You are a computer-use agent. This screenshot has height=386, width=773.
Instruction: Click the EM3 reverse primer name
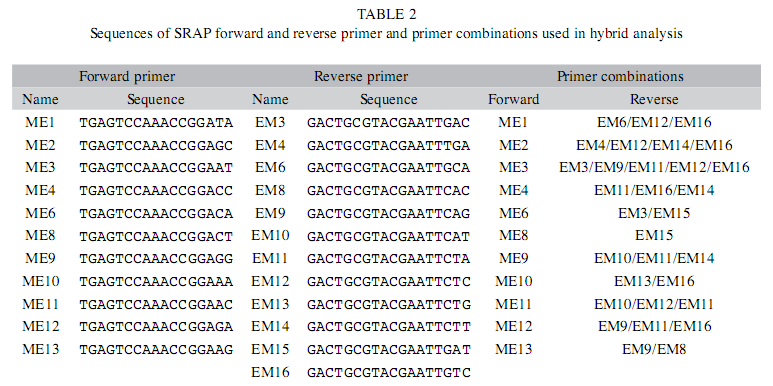pyautogui.click(x=270, y=122)
